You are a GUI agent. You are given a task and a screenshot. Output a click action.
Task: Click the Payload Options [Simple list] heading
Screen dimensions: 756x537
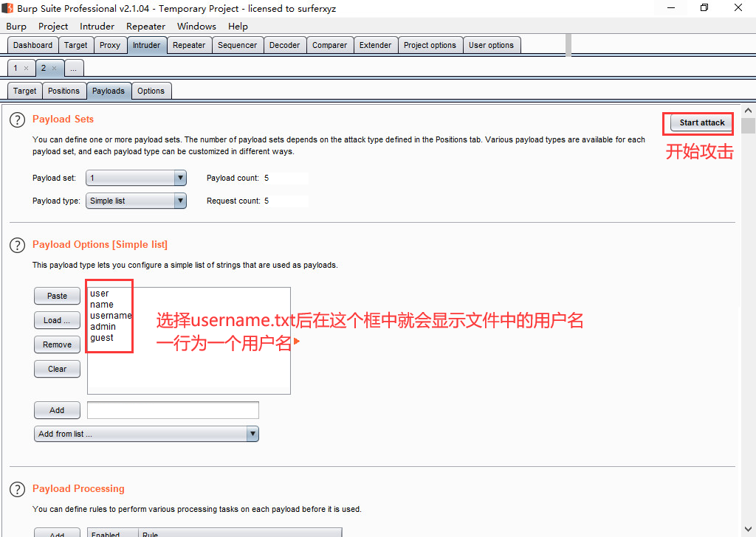(x=100, y=245)
